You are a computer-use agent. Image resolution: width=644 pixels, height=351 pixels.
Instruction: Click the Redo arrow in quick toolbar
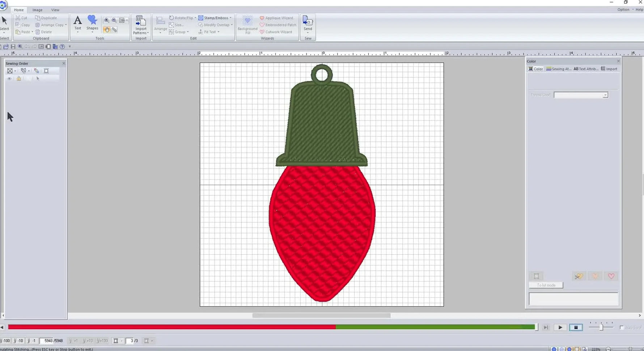tap(34, 46)
